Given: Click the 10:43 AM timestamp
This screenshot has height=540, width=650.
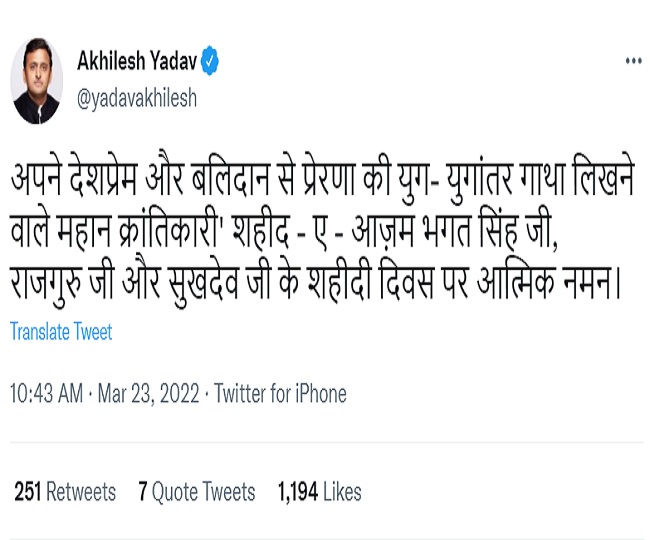Looking at the screenshot, I should (x=46, y=394).
